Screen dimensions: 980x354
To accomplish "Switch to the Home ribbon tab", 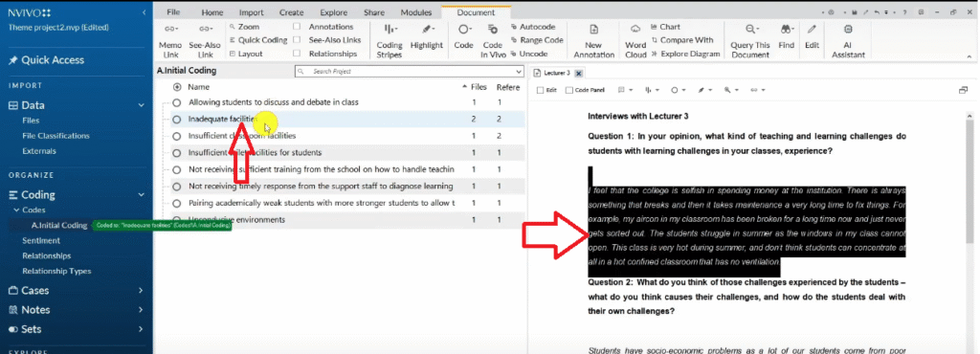I will (x=212, y=12).
